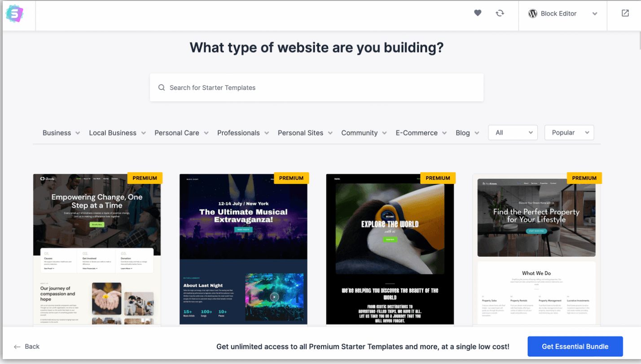The width and height of the screenshot is (641, 364).
Task: Open favorites with the heart icon
Action: [x=478, y=13]
